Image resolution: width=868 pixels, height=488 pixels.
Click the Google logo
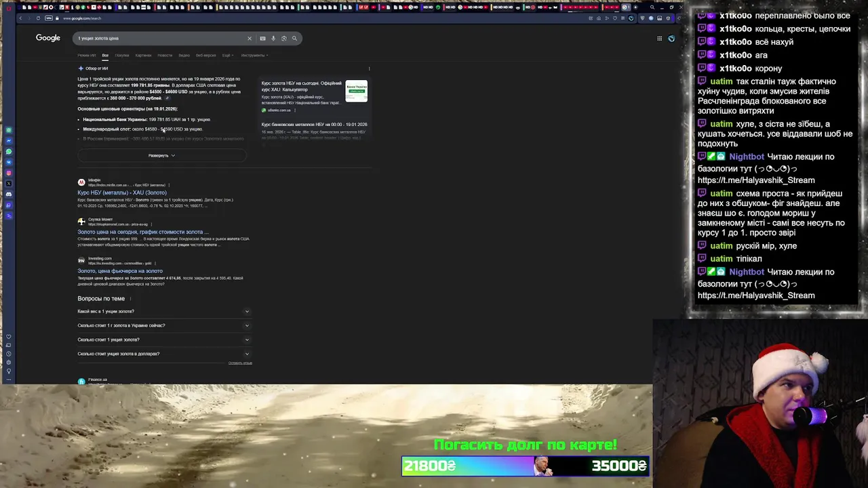coord(48,38)
